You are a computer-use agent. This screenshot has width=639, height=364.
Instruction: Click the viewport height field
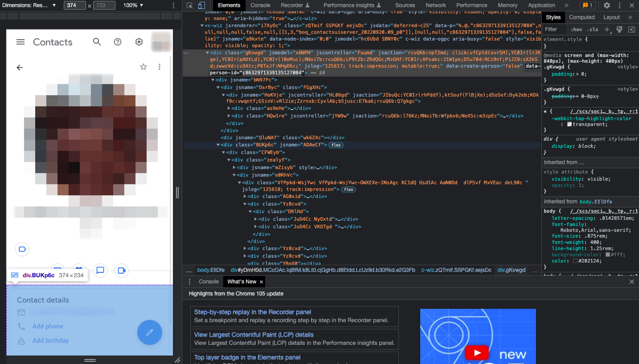point(104,5)
